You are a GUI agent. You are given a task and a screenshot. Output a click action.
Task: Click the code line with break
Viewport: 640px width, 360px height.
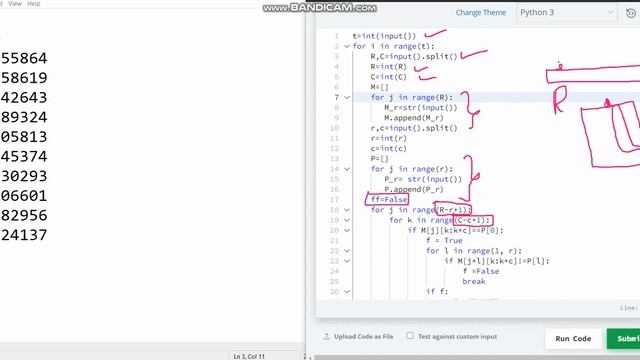tap(474, 281)
